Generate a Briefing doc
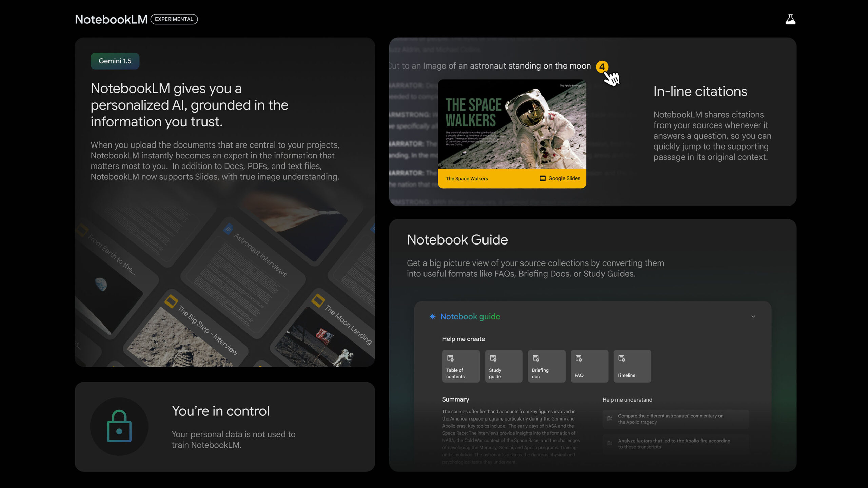This screenshot has width=868, height=488. click(546, 366)
